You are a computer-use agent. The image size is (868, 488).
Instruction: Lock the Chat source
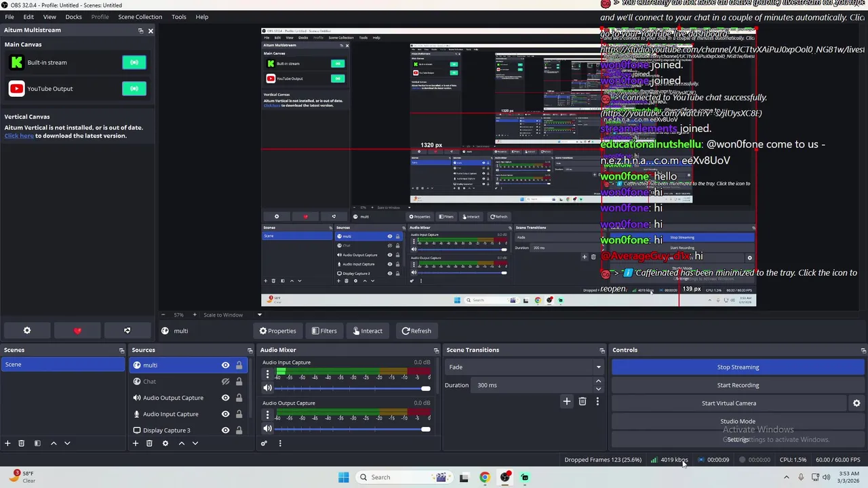pos(239,382)
